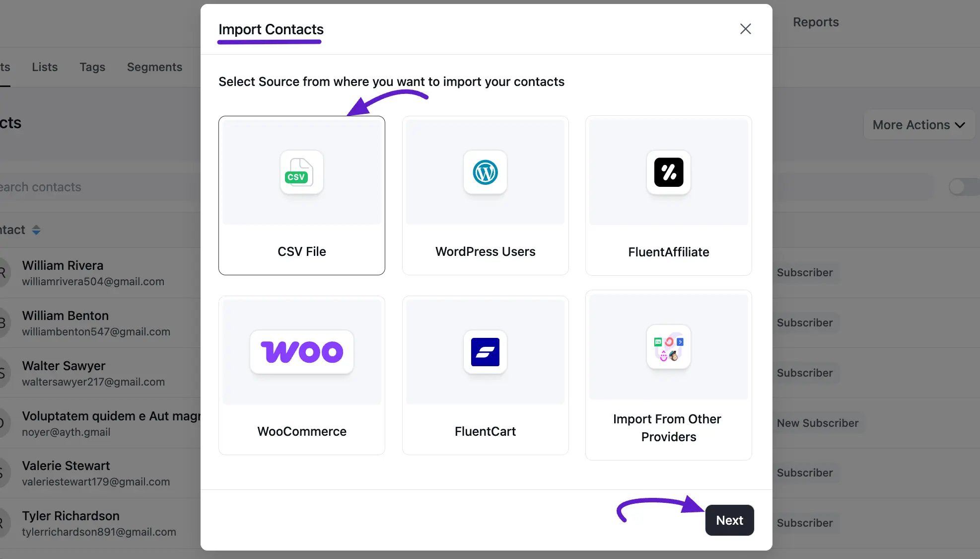Viewport: 980px width, 559px height.
Task: Click waltersawyer217@gmail.com email
Action: pyautogui.click(x=93, y=382)
